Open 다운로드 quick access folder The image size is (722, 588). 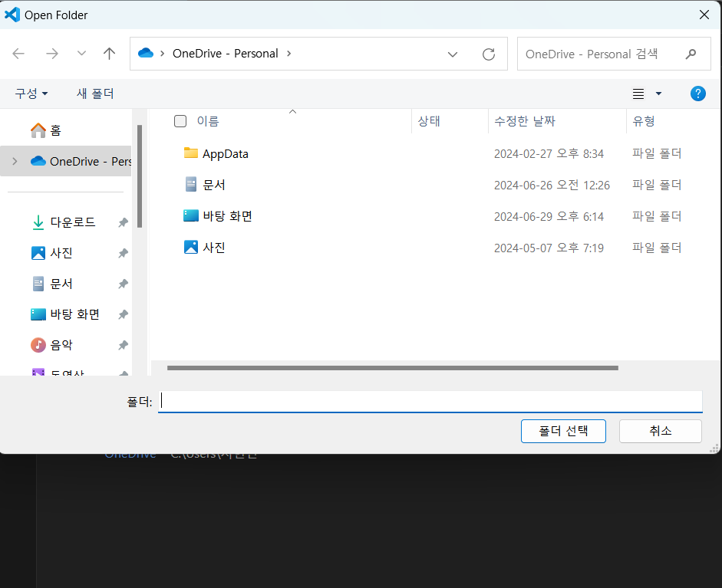coord(73,222)
